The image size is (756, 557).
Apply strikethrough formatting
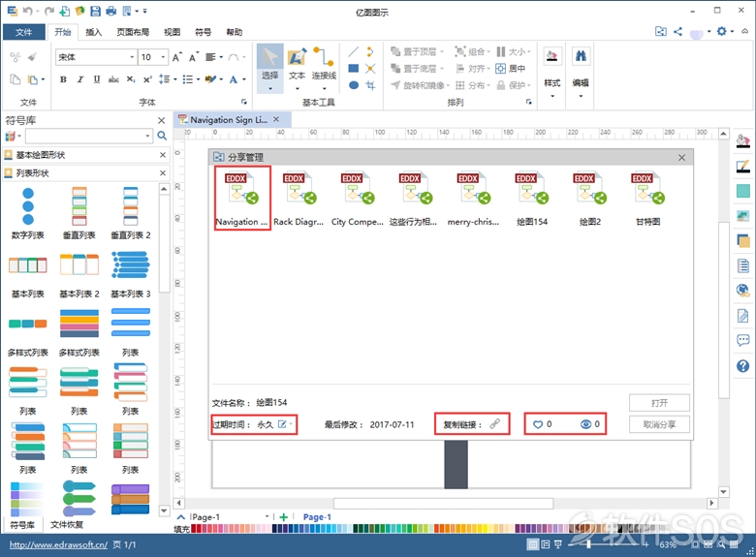coord(113,79)
